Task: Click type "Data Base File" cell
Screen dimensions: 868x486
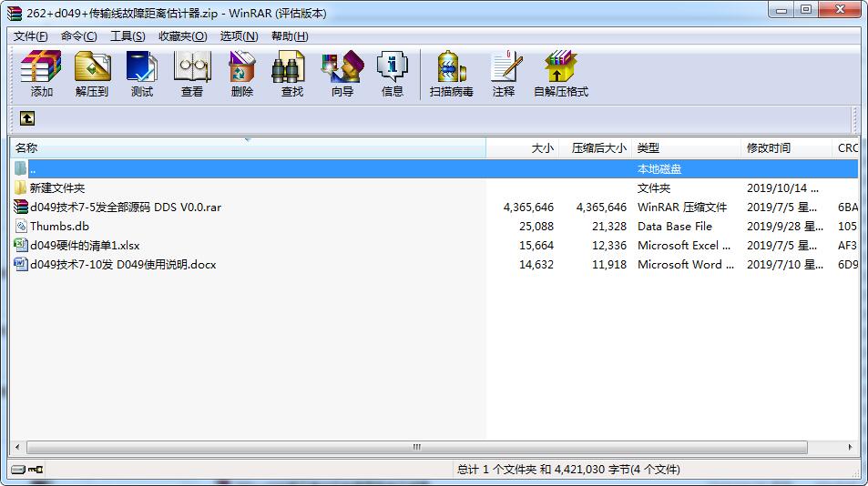Action: click(x=675, y=226)
